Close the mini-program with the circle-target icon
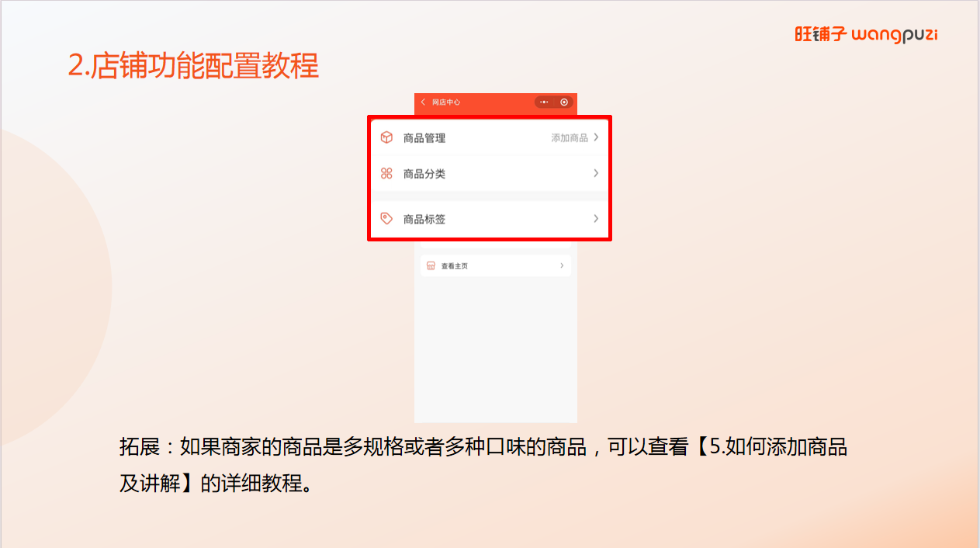This screenshot has height=548, width=980. 564,102
